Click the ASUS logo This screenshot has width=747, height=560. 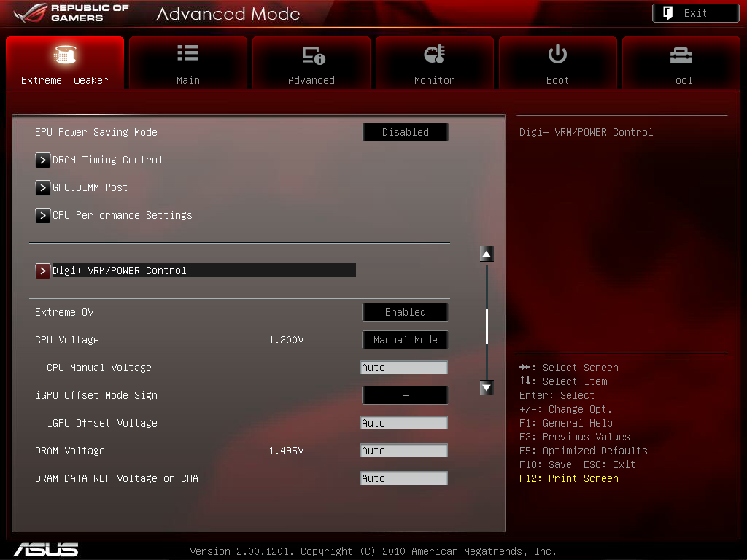[46, 550]
